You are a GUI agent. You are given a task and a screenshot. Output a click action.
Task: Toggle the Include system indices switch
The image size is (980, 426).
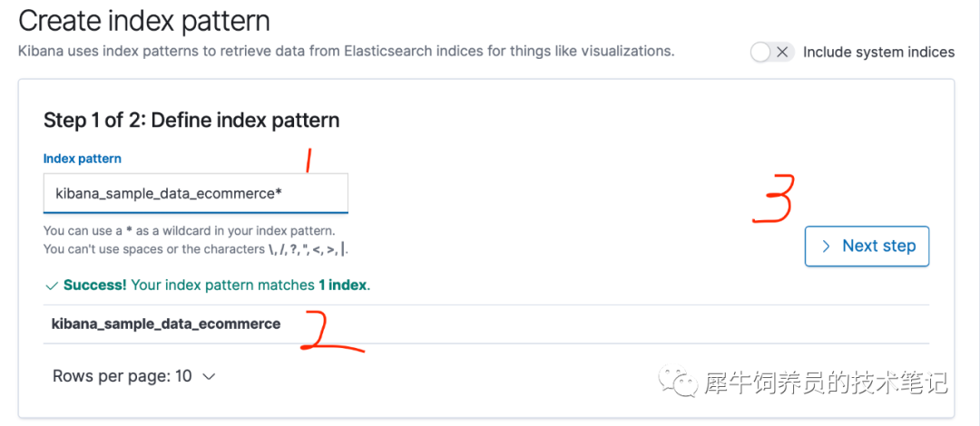coord(772,52)
